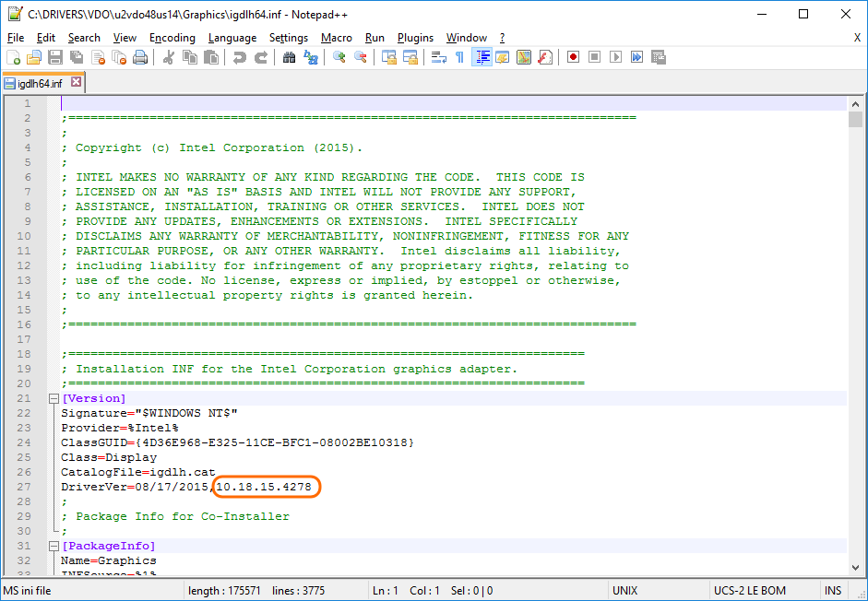Start macro recording with red dot icon

573,57
